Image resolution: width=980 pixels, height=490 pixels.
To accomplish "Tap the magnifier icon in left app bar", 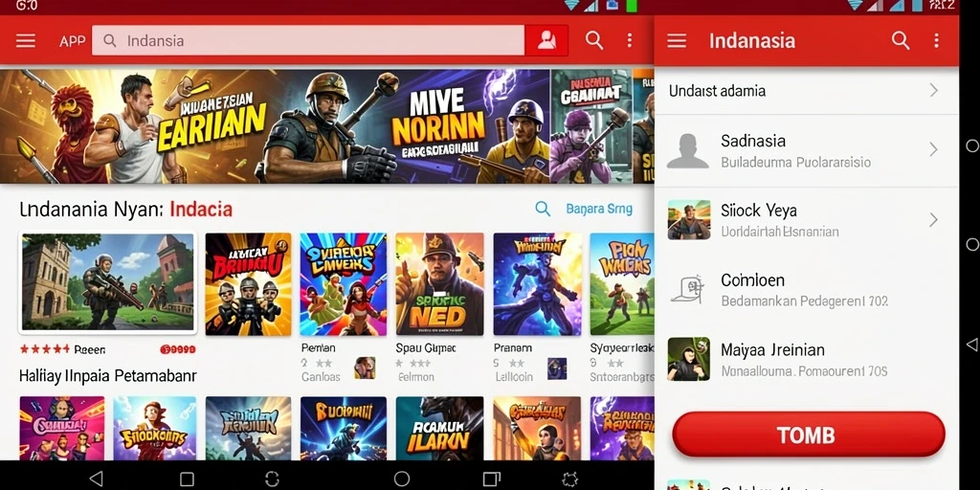I will click(594, 40).
